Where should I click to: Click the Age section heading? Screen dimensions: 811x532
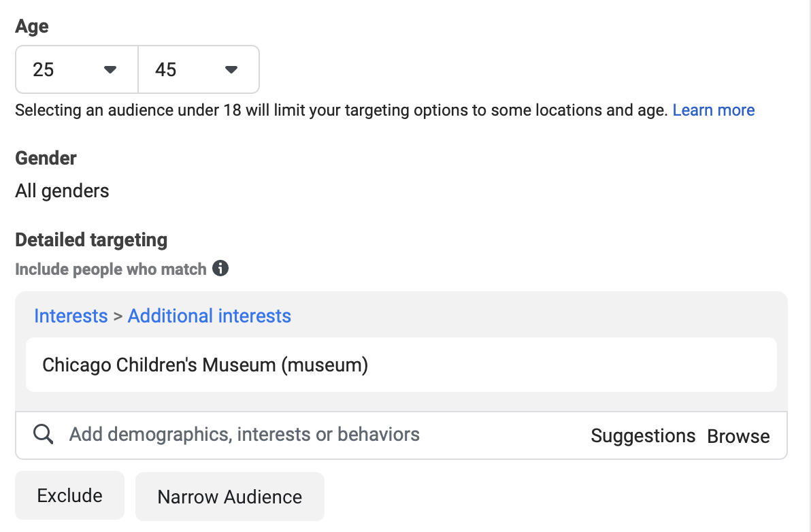click(32, 27)
